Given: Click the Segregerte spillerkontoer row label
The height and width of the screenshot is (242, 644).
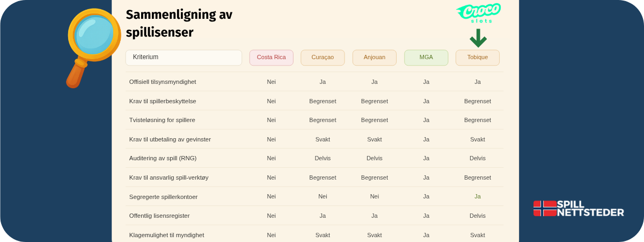Looking at the screenshot, I should point(163,197).
